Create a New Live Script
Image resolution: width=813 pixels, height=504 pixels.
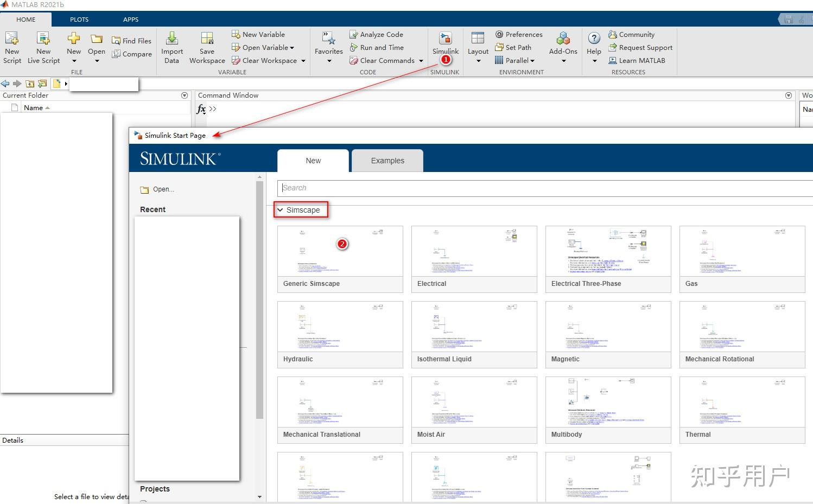(43, 47)
